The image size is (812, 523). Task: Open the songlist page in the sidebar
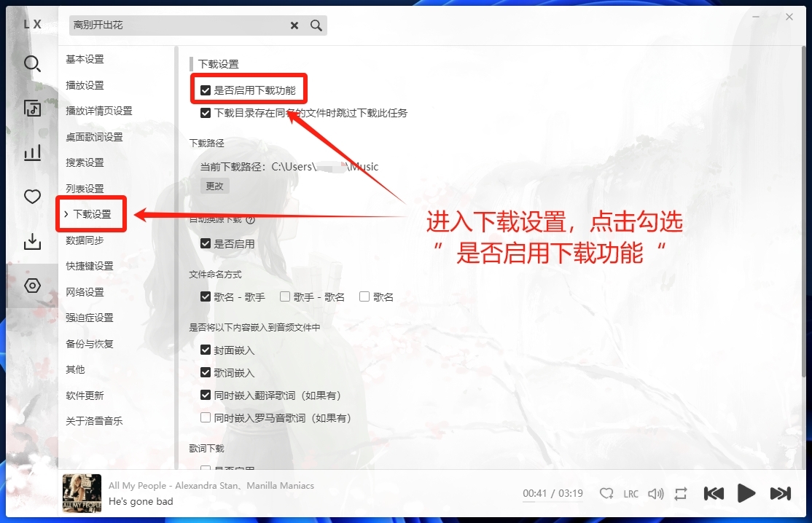click(32, 108)
